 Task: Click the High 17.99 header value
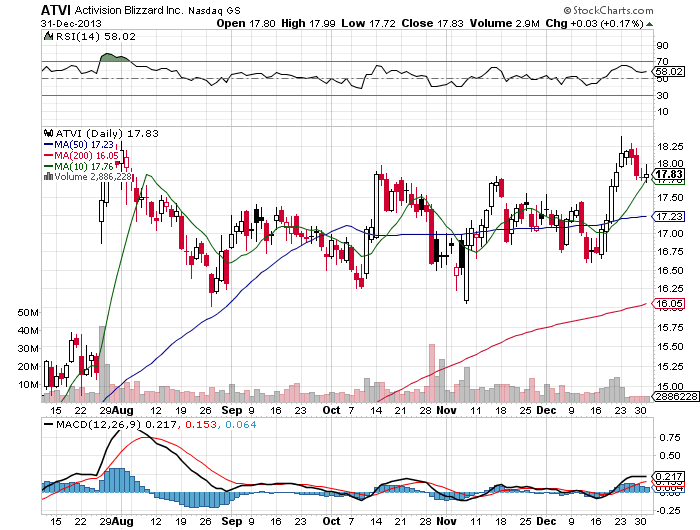[308, 23]
